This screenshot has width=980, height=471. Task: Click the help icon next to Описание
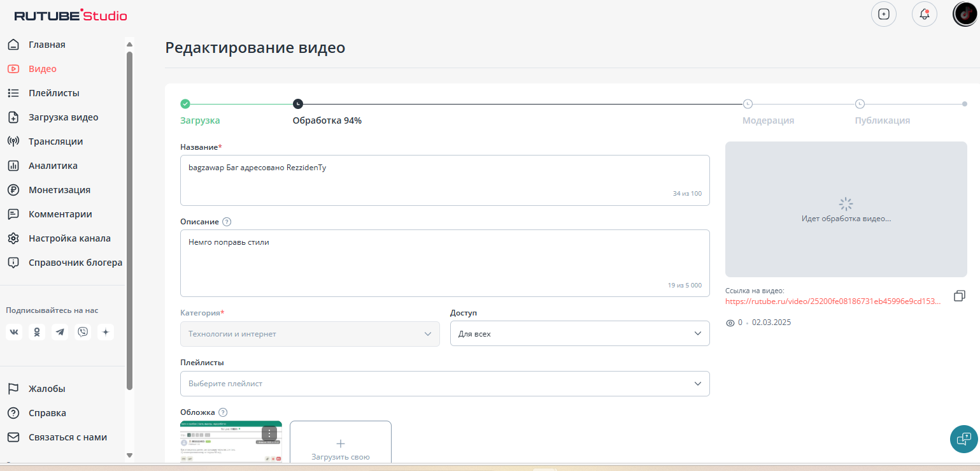coord(227,222)
